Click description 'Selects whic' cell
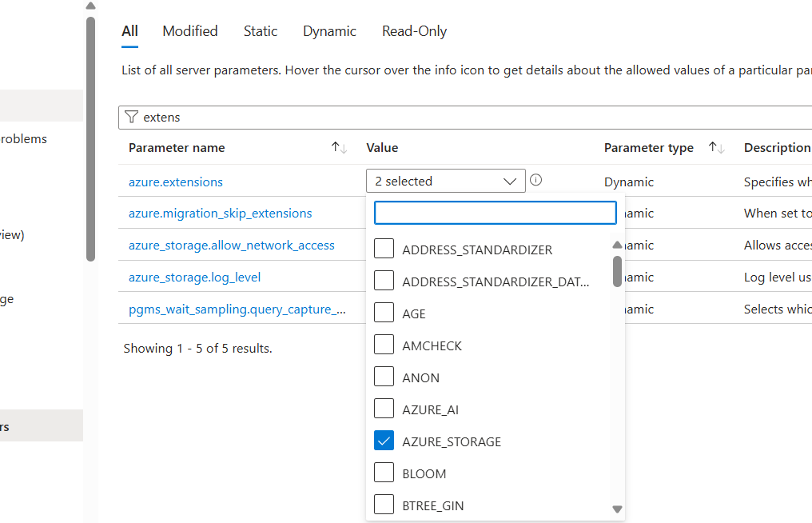Viewport: 812px width, 523px height. [x=777, y=309]
